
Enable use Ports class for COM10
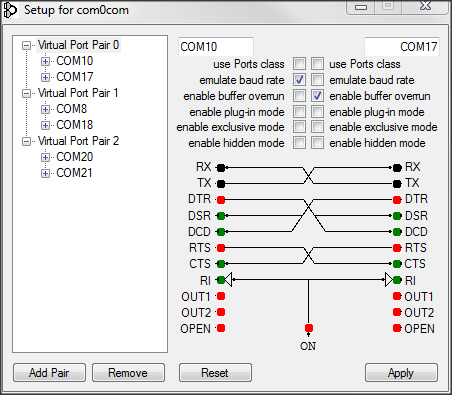pyautogui.click(x=299, y=63)
